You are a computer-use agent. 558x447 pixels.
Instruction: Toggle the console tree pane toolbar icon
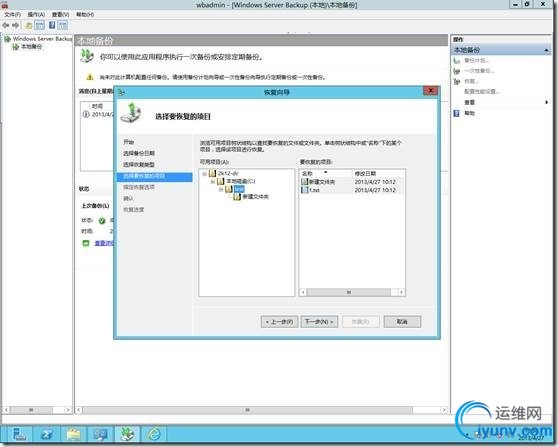point(40,25)
